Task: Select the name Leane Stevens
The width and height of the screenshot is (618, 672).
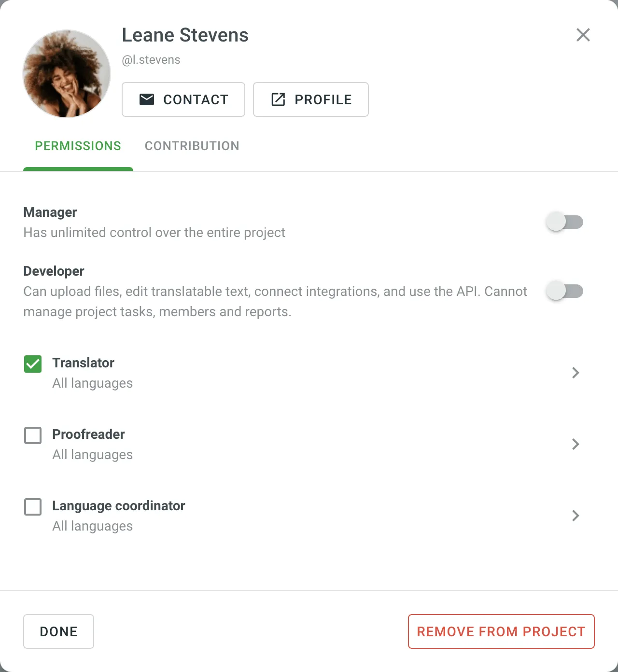Action: (185, 35)
